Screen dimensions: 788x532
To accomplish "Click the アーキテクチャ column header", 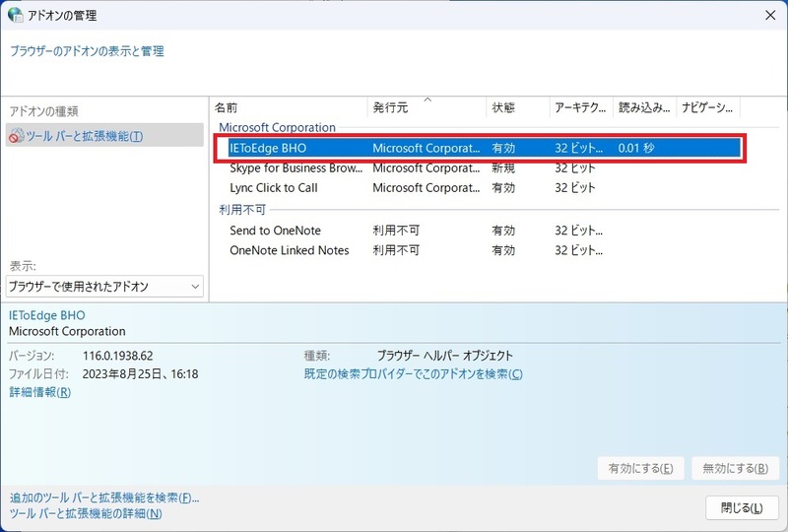I will [x=579, y=107].
